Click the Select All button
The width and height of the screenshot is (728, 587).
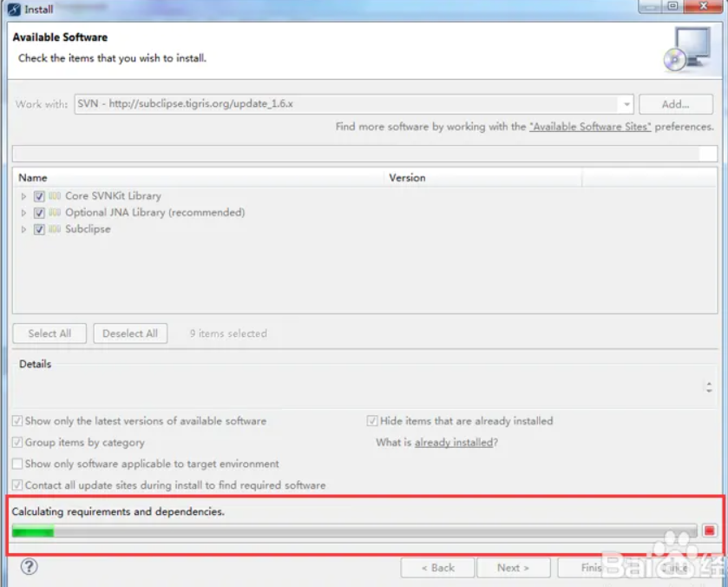tap(49, 333)
